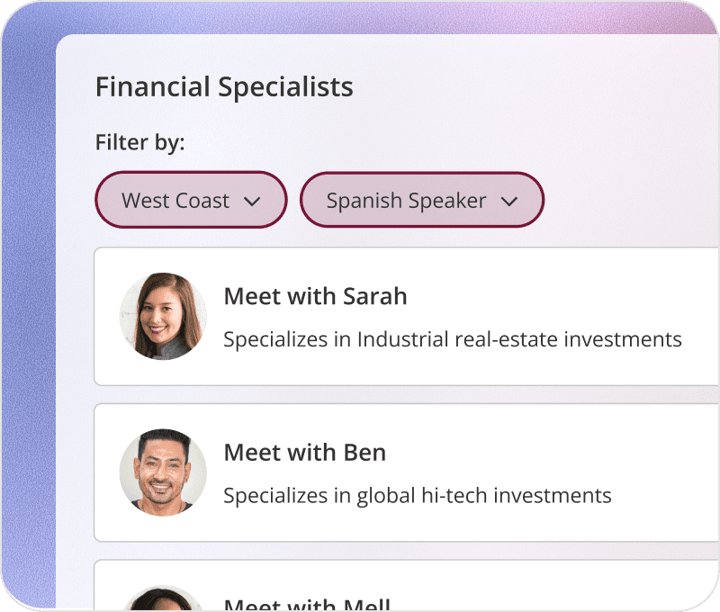Open the West Coast filter dropdown
Image resolution: width=720 pixels, height=612 pixels.
pyautogui.click(x=191, y=200)
